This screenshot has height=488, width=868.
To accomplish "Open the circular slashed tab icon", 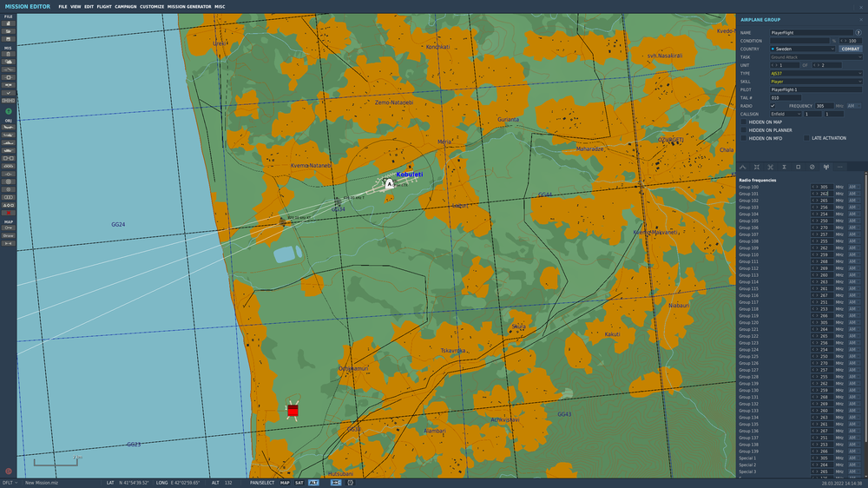I will 812,167.
